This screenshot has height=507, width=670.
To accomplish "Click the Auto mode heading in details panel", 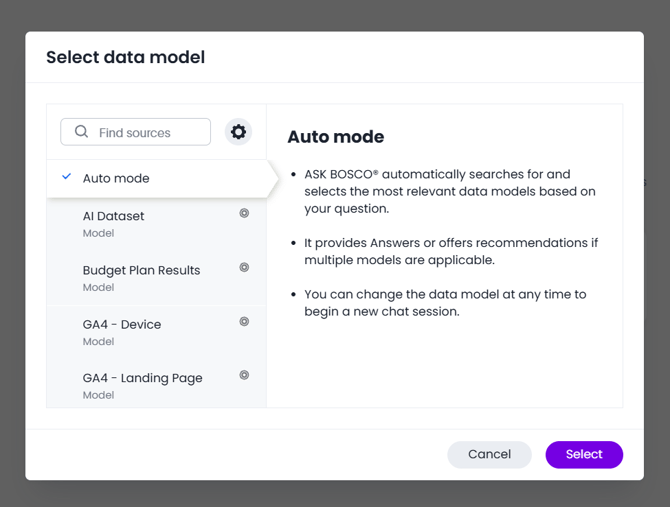I will 335,137.
